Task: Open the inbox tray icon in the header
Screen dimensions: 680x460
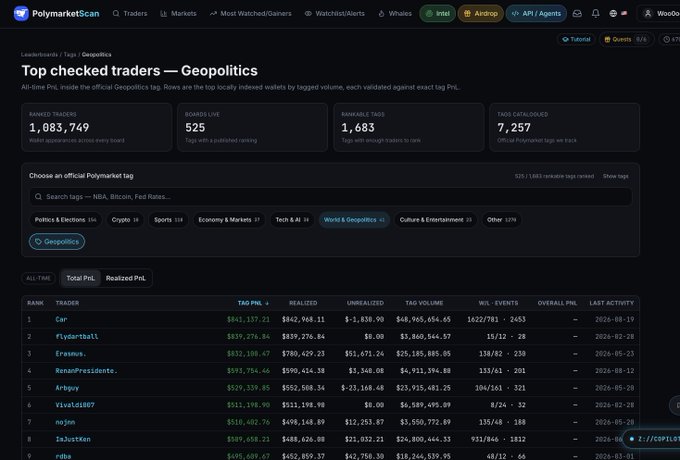Action: click(x=577, y=13)
